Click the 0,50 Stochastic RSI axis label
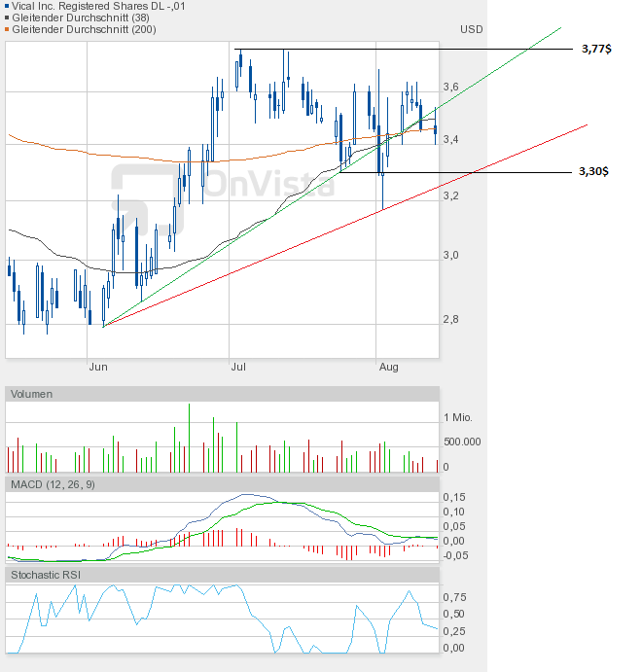This screenshot has height=672, width=642. (x=454, y=615)
